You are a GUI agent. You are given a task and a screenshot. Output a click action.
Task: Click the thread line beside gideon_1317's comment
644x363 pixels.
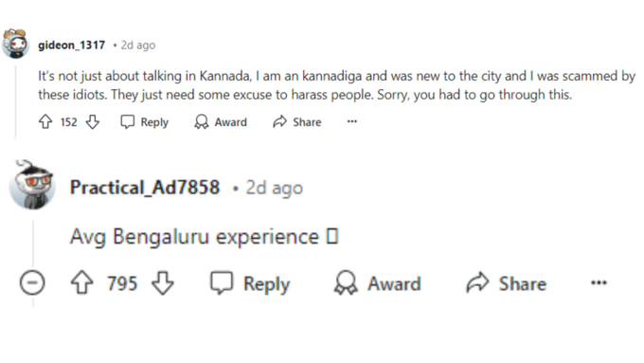pos(15,100)
